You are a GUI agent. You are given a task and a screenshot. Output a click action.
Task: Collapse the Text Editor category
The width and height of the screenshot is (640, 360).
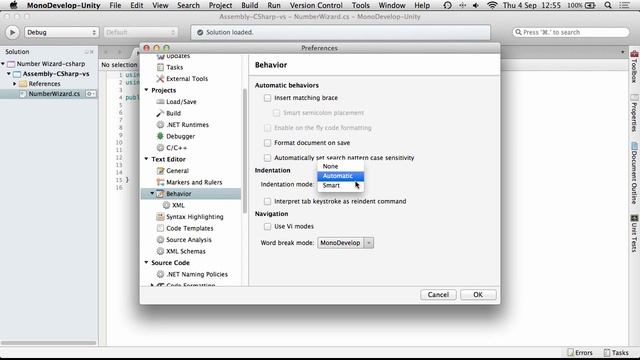click(x=146, y=159)
